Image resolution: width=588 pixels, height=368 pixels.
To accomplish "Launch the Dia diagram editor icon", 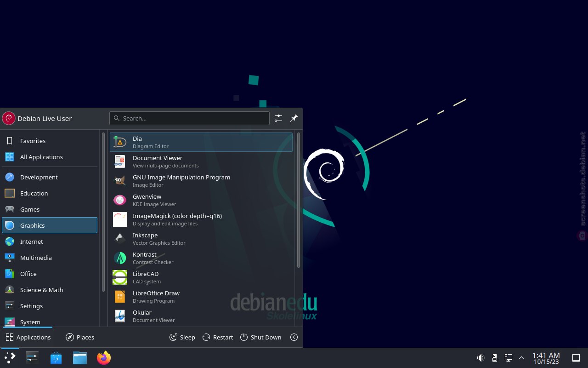I will (120, 142).
